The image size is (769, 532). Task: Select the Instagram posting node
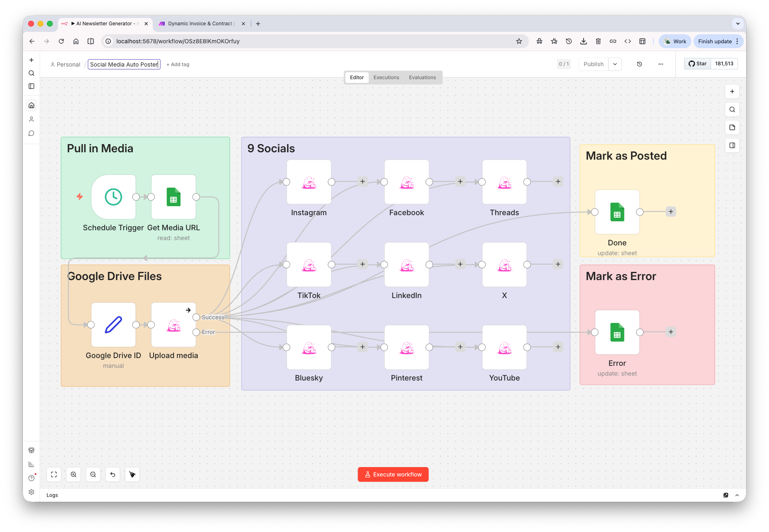309,183
